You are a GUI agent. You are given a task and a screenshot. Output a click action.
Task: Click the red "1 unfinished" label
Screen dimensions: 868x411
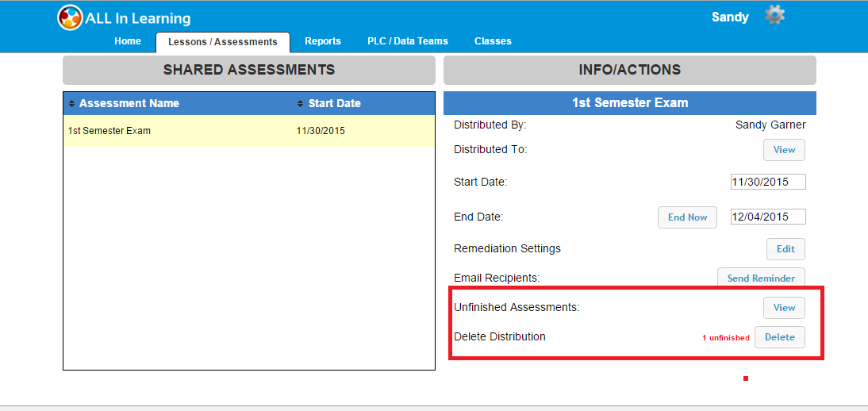pyautogui.click(x=725, y=338)
